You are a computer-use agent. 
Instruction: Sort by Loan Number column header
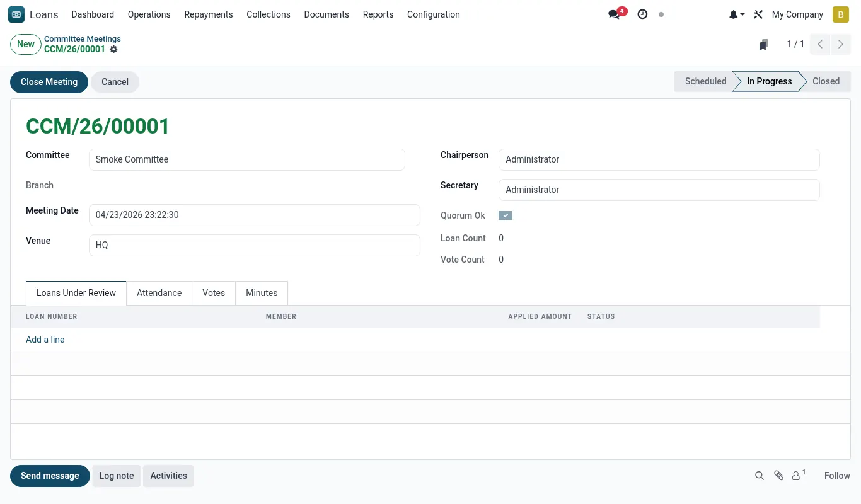(x=52, y=316)
